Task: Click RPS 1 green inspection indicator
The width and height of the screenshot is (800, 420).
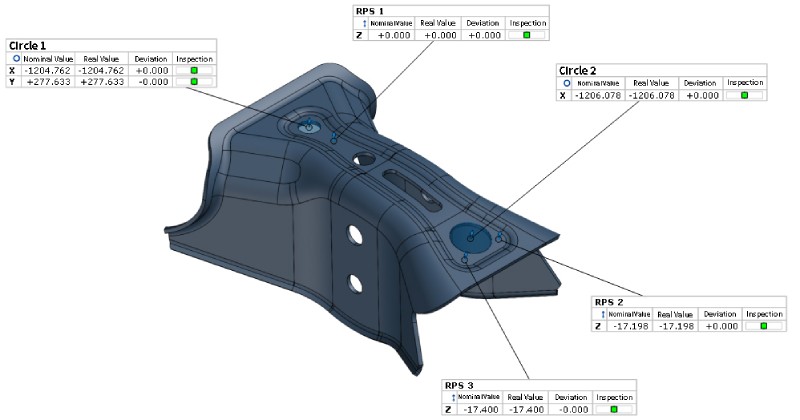Action: [x=527, y=35]
